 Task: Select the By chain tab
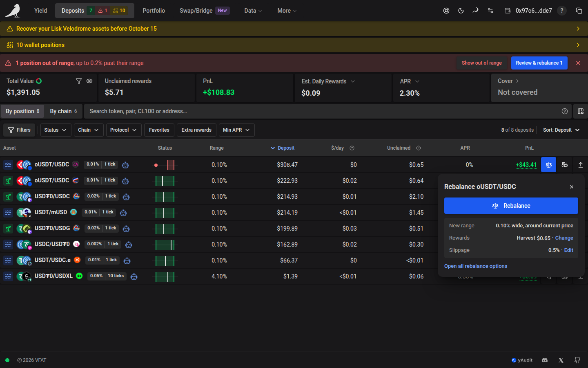pos(63,111)
